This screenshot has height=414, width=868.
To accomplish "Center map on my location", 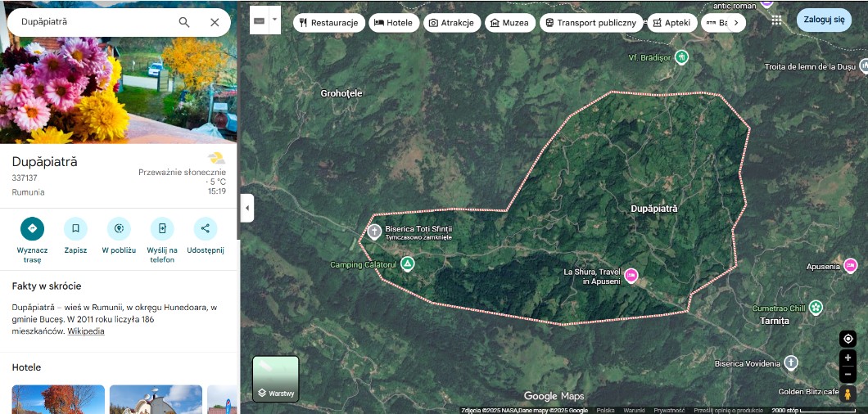I will click(848, 339).
